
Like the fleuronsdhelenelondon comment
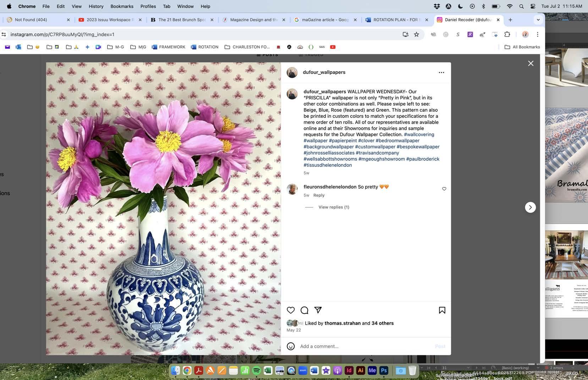tap(444, 189)
